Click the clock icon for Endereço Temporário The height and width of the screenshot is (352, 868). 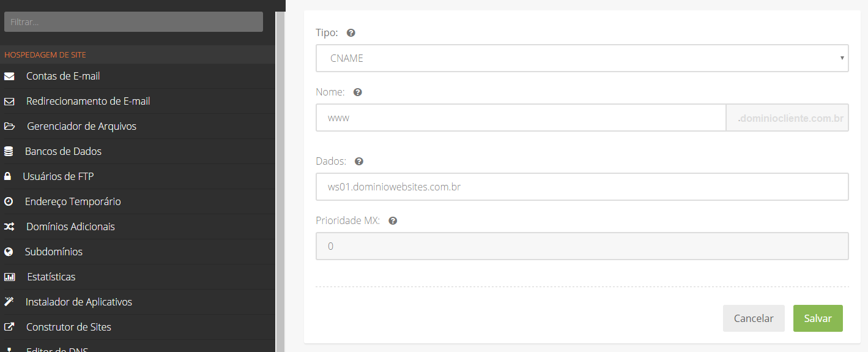pyautogui.click(x=9, y=201)
